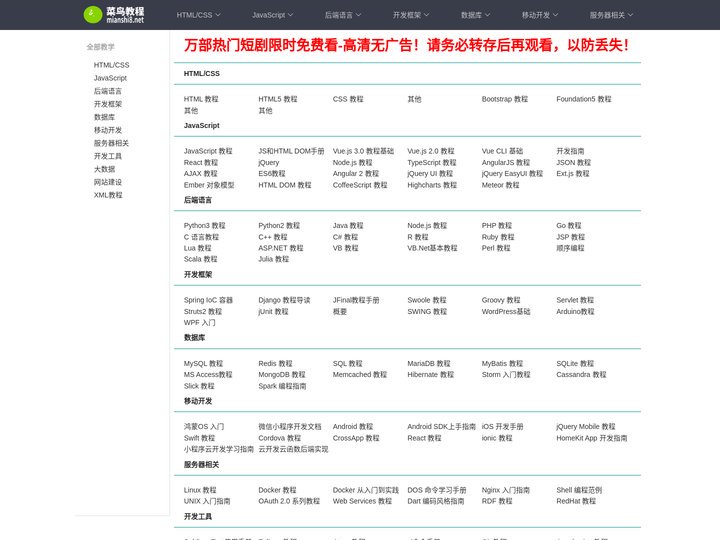The height and width of the screenshot is (540, 720).
Task: Open the Vue.js 3.0 教程基础 link
Action: click(363, 151)
